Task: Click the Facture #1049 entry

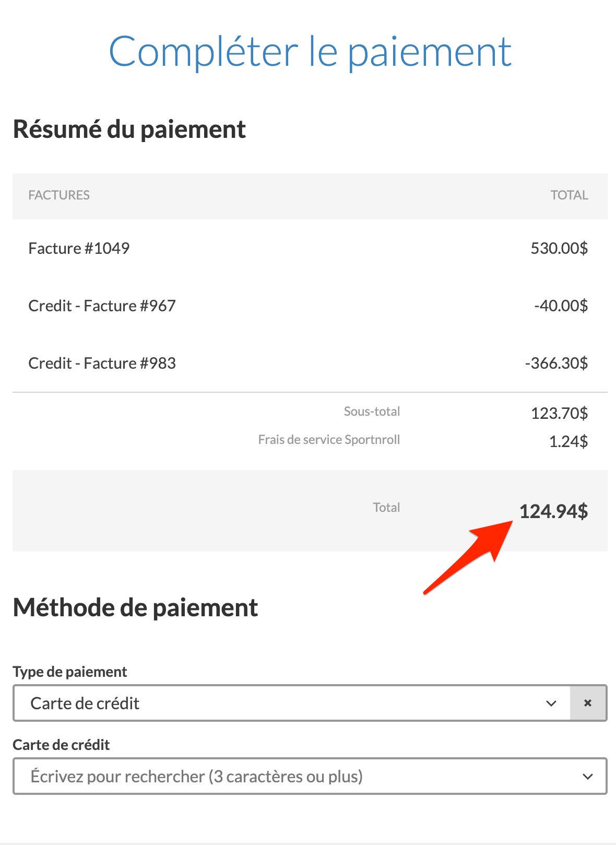Action: 79,248
